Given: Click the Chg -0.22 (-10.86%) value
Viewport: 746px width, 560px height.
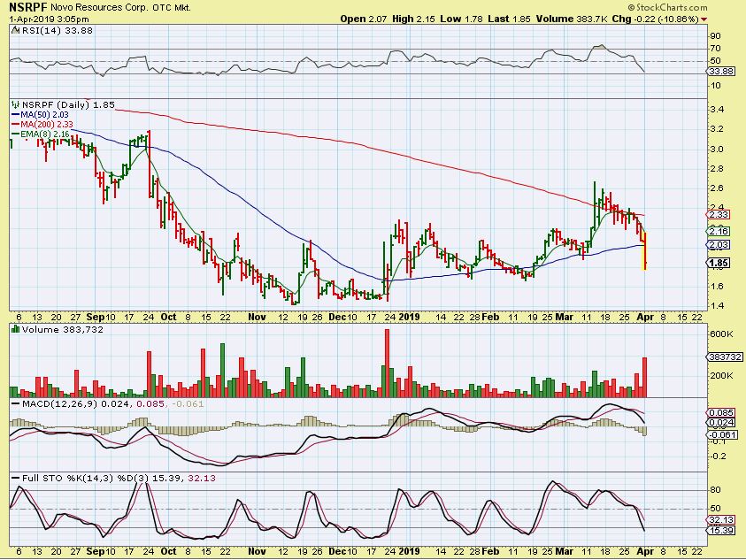Looking at the screenshot, I should 655,19.
